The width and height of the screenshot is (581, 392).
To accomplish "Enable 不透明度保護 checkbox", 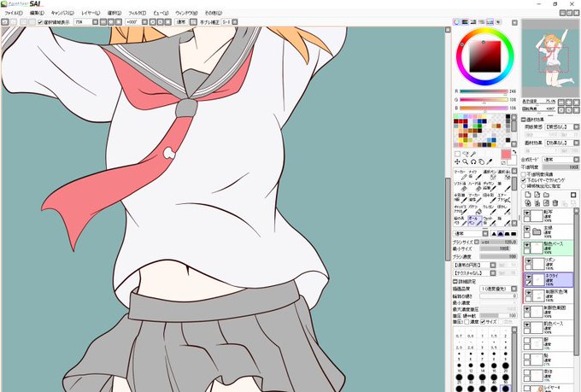I will 524,174.
